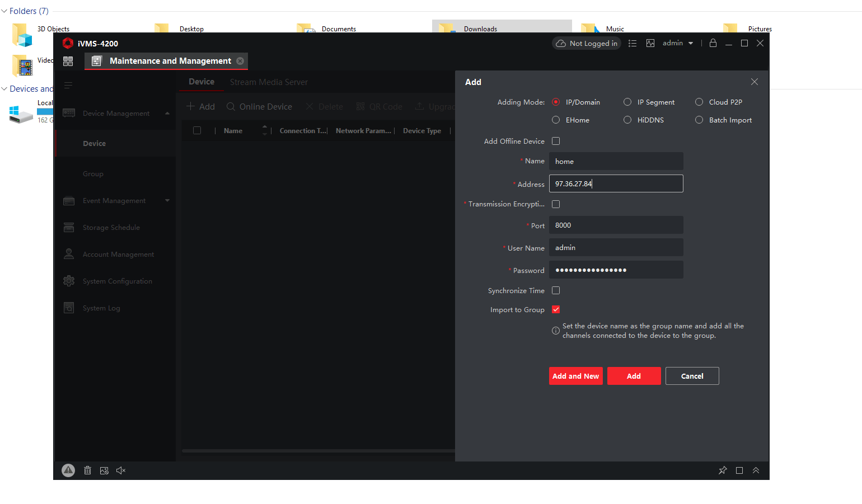The width and height of the screenshot is (862, 504).
Task: Click the Device Type column header
Action: (422, 131)
